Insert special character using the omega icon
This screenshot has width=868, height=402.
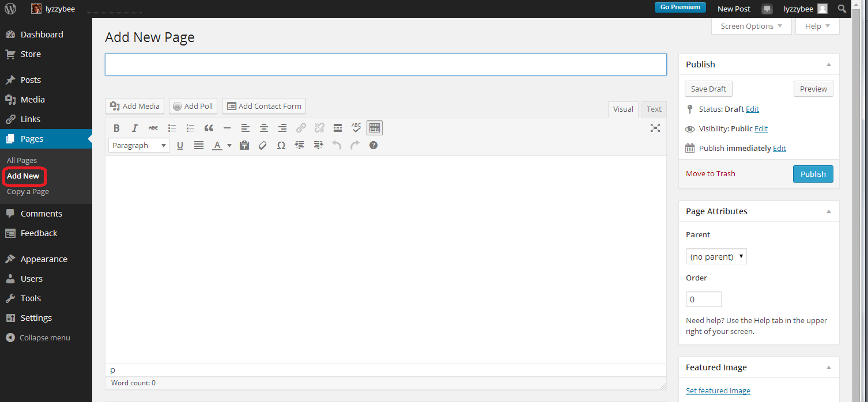(x=281, y=146)
